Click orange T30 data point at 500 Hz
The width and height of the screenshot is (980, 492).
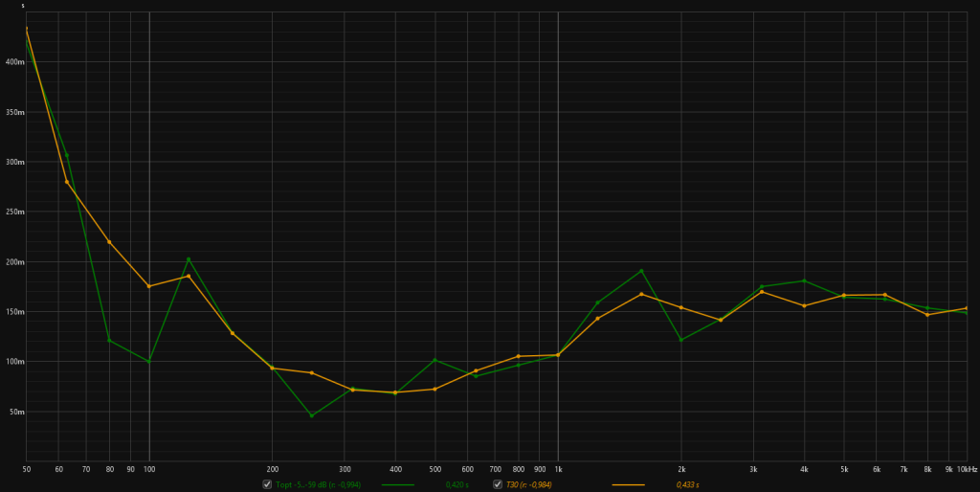(435, 389)
